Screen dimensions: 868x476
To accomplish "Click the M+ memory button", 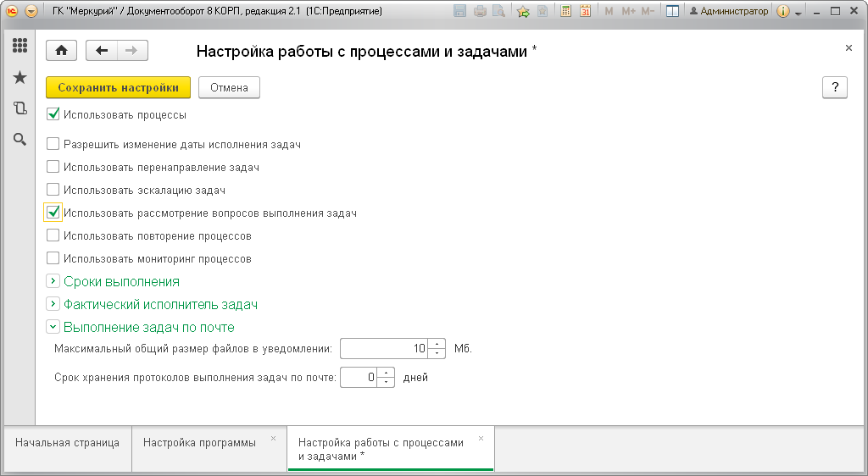I will [x=628, y=11].
